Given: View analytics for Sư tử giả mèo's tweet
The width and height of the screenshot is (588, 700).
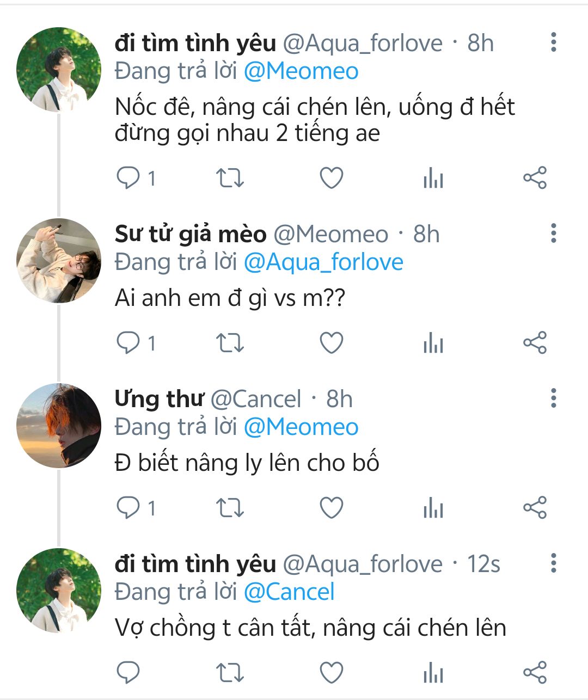Looking at the screenshot, I should pyautogui.click(x=433, y=343).
